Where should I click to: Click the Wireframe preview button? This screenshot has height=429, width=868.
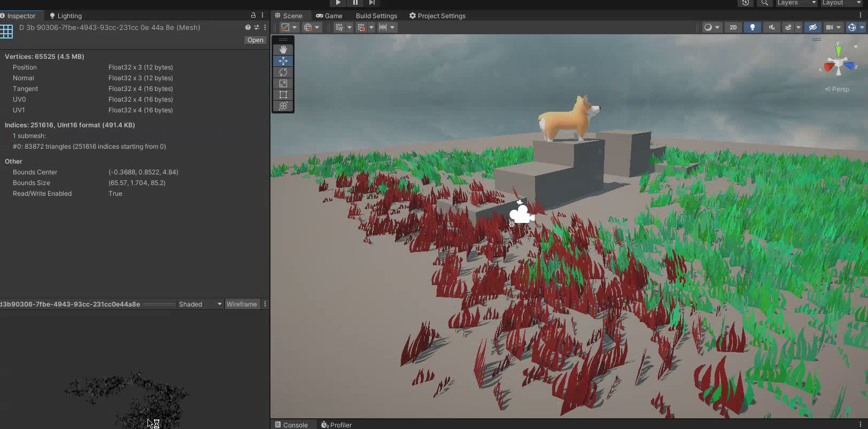[242, 304]
